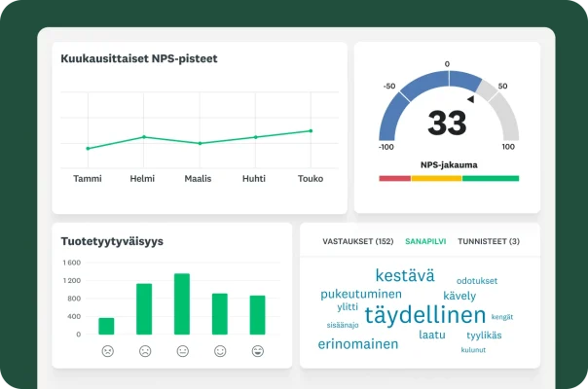Select the Touko data point on line chart

[311, 130]
